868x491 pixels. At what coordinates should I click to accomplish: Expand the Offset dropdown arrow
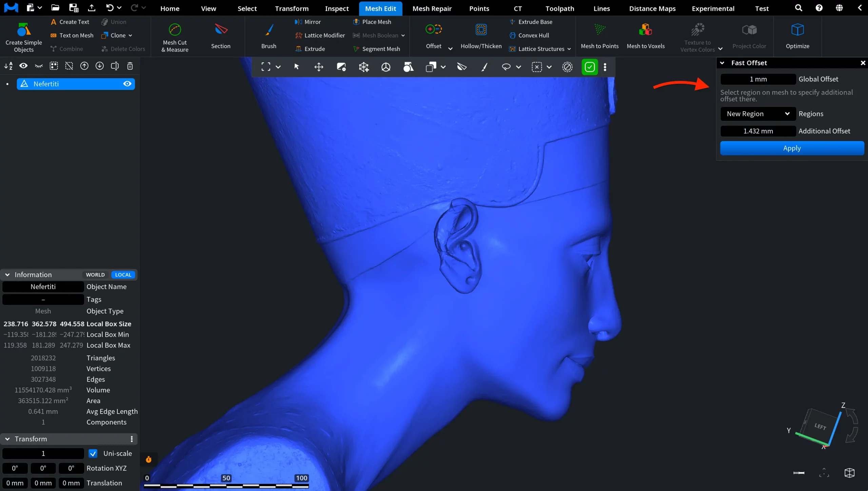point(450,48)
